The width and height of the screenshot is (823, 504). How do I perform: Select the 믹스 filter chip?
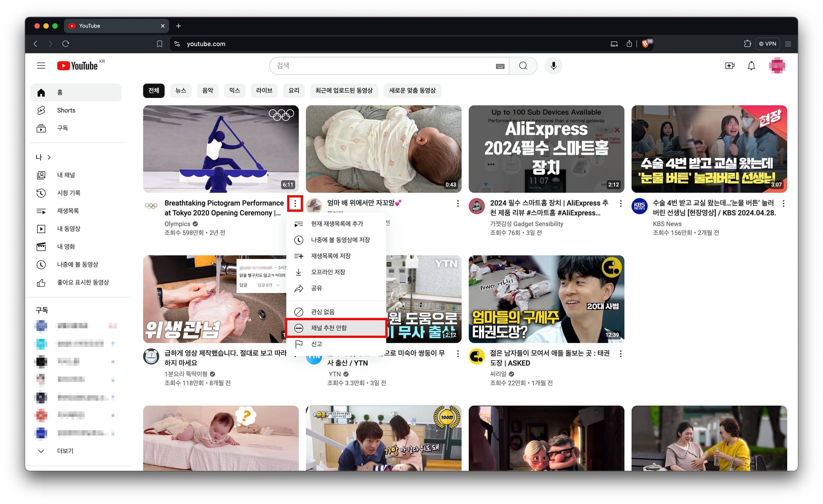tap(235, 91)
